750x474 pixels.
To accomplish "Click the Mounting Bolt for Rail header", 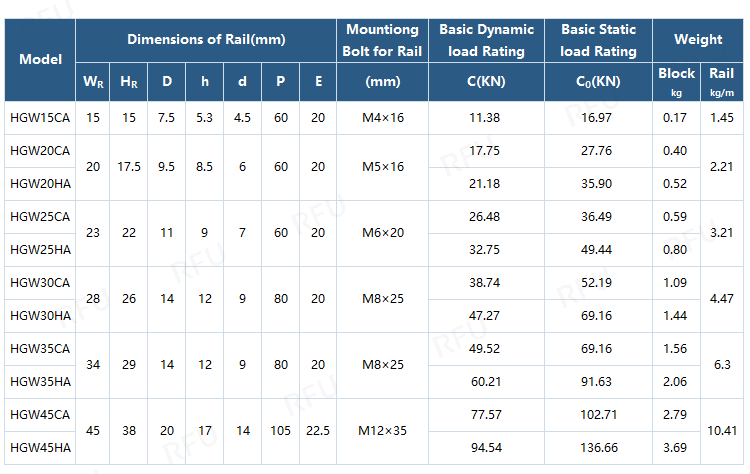I will [383, 40].
